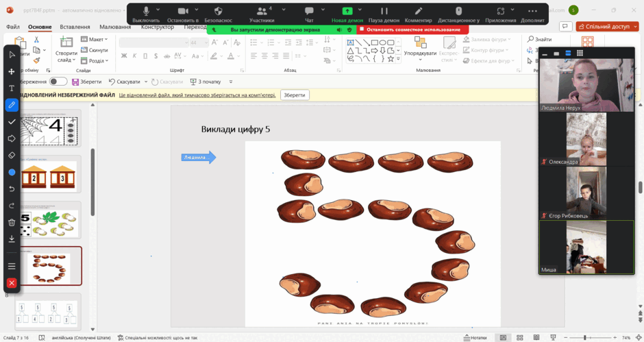Open Zoom security shield options

(219, 14)
